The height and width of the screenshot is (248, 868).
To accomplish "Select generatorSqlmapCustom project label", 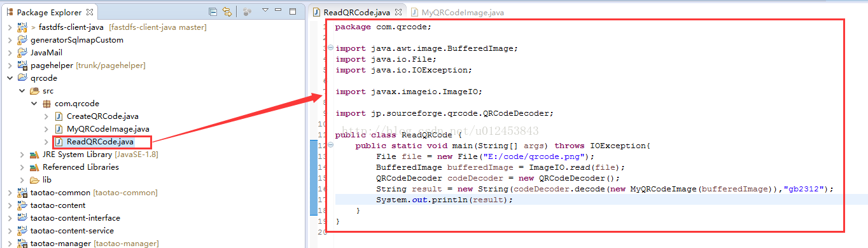I will (77, 39).
